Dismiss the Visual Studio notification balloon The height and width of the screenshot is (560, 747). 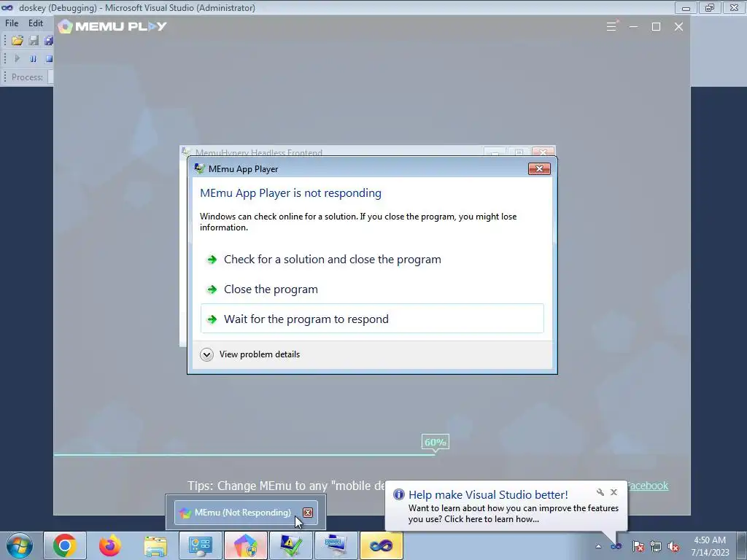pos(614,492)
